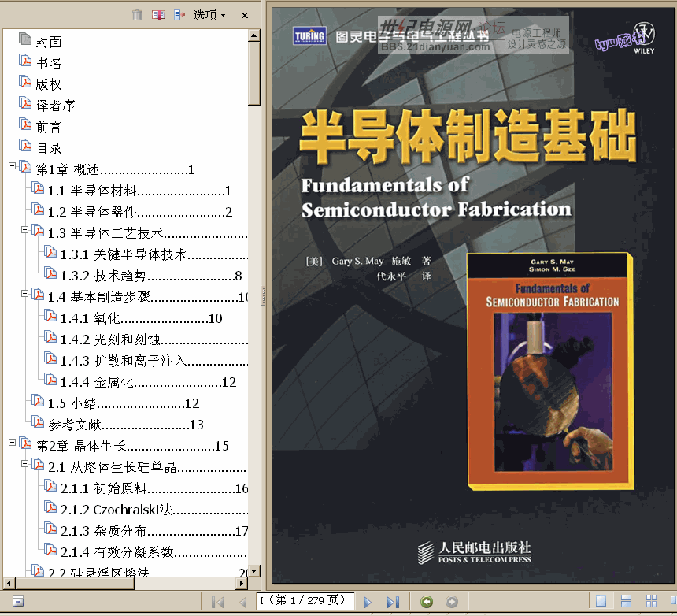This screenshot has height=616, width=677.
Task: Collapse the 1.3 半导体工艺技术 node
Action: (x=25, y=230)
